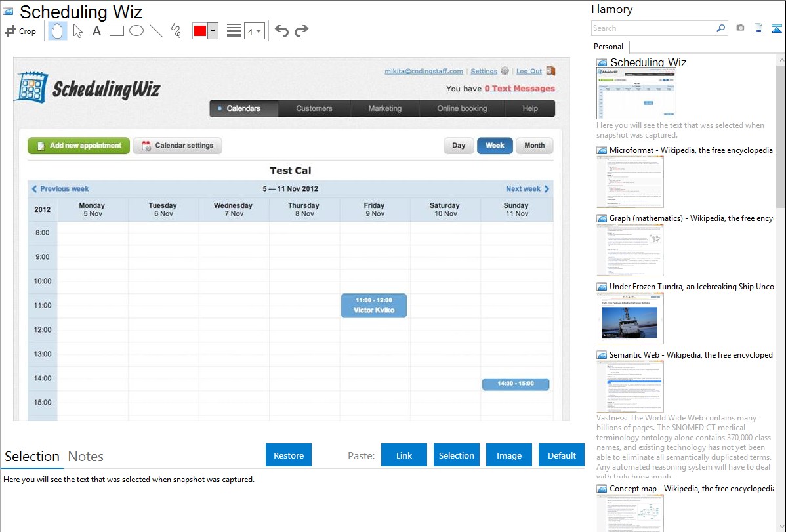Click the Semantic Web - Wikipedia title text

(x=691, y=354)
